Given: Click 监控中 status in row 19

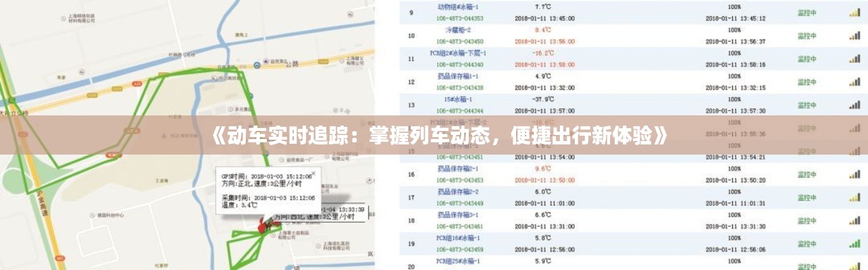Looking at the screenshot, I should (807, 243).
